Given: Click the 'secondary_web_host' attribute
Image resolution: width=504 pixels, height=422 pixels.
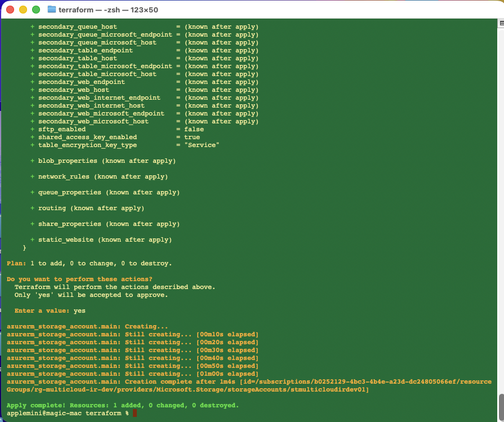Looking at the screenshot, I should (x=74, y=90).
